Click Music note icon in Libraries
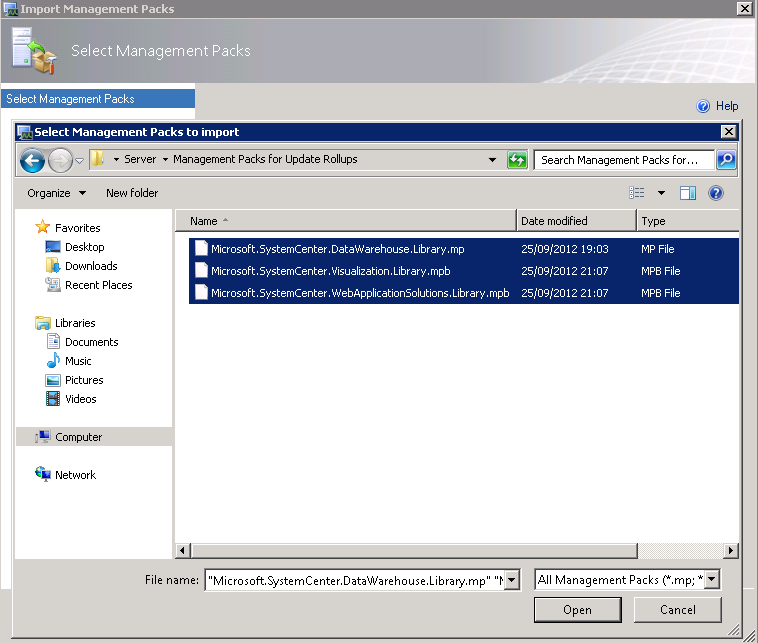Image resolution: width=758 pixels, height=643 pixels. 53,361
